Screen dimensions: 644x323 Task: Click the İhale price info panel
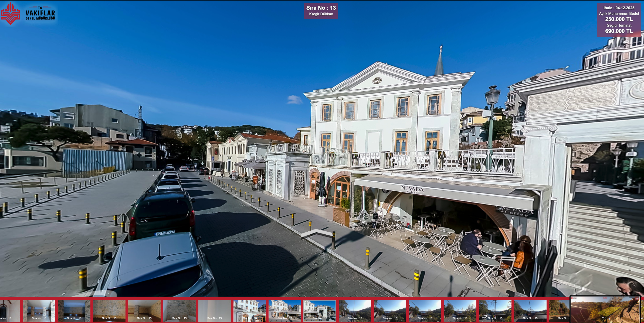(619, 19)
